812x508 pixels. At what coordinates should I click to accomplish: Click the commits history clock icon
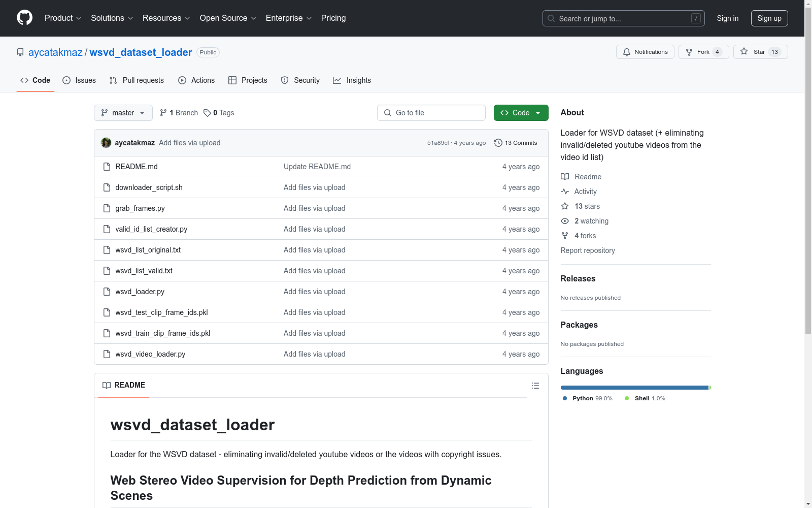498,143
